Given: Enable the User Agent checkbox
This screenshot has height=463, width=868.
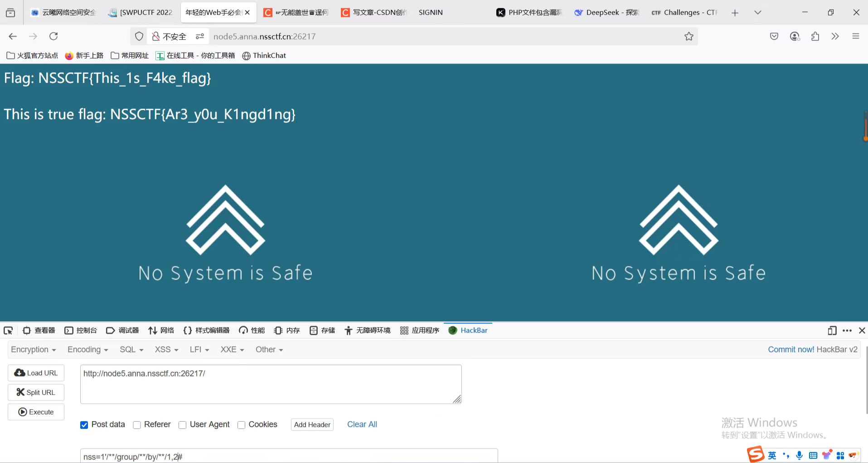Looking at the screenshot, I should tap(183, 425).
